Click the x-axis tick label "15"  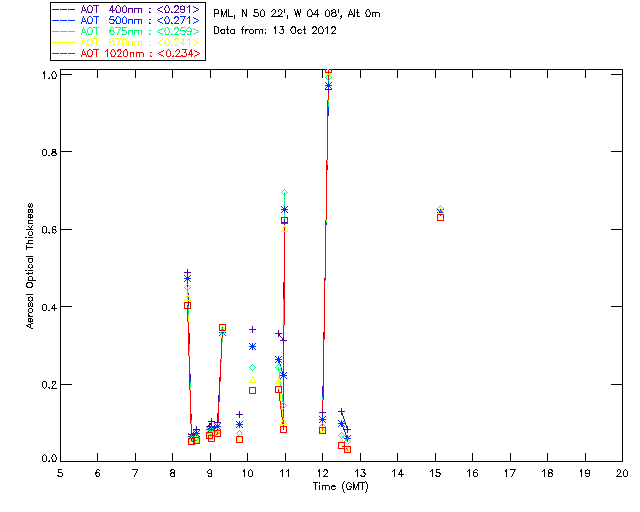click(435, 473)
